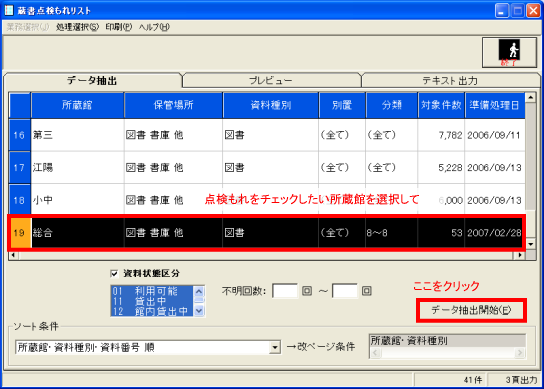Click the 第三 library cell
Screen dimensions: 544x389
[x=77, y=135]
